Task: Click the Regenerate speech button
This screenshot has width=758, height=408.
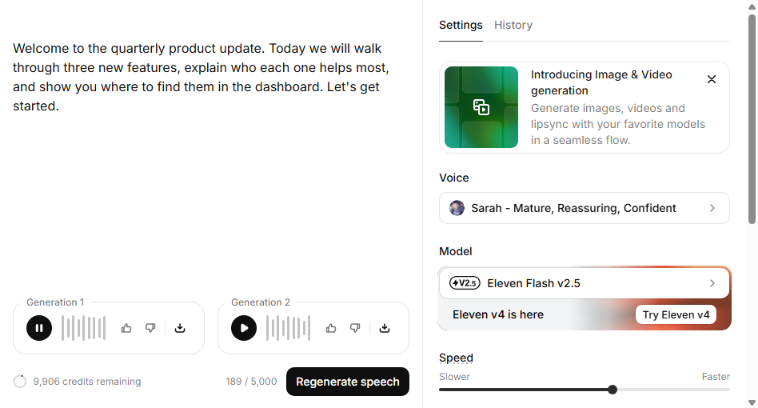Action: [348, 381]
